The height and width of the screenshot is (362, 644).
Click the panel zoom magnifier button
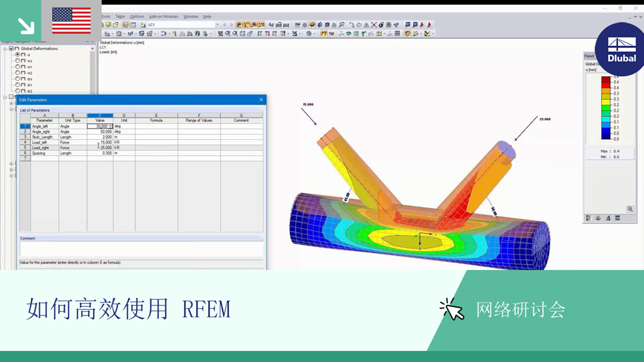(630, 209)
